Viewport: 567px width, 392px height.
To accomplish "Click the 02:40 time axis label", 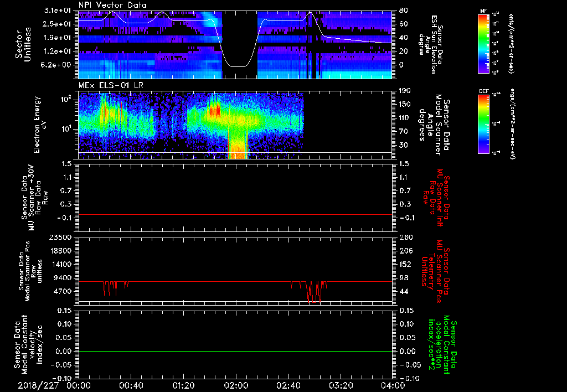I will (x=288, y=385).
